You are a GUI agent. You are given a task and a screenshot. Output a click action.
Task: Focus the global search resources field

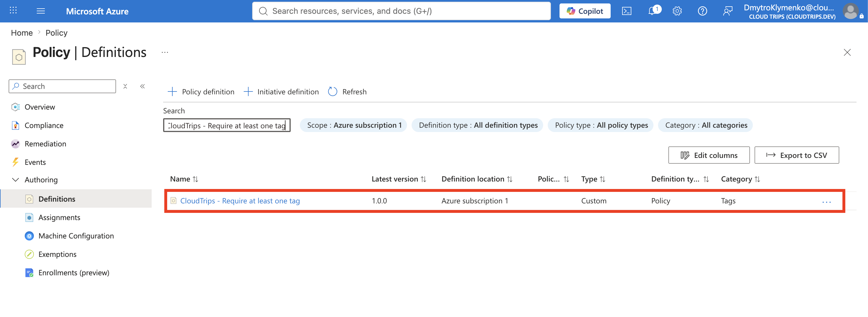pos(401,11)
